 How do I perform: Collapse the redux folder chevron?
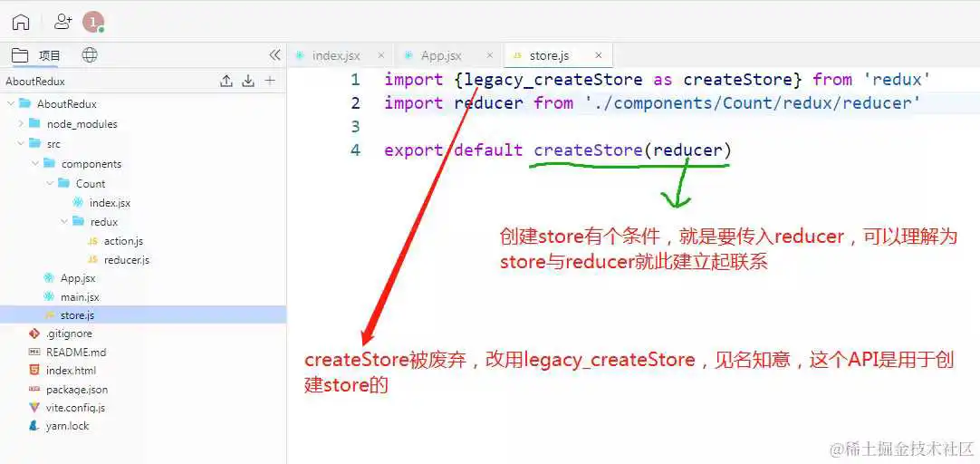[x=63, y=221]
